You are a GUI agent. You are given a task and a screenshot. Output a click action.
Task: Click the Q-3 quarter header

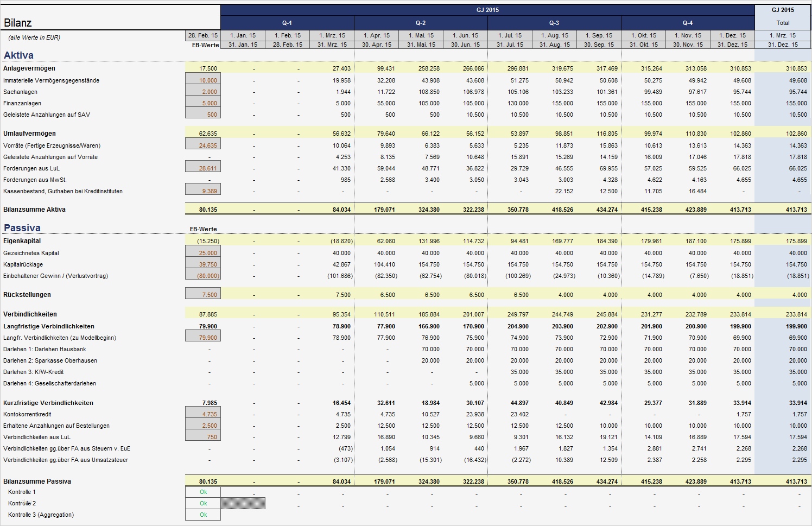click(x=554, y=23)
